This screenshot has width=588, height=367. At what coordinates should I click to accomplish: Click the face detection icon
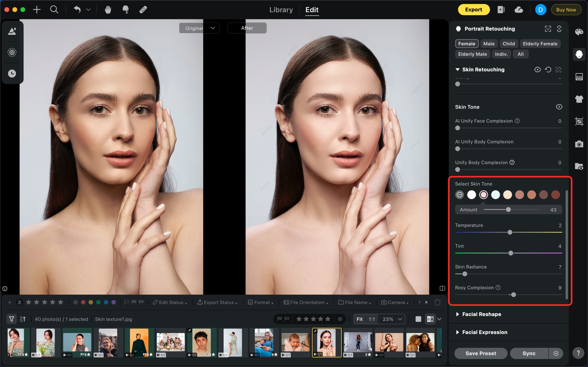pyautogui.click(x=548, y=29)
